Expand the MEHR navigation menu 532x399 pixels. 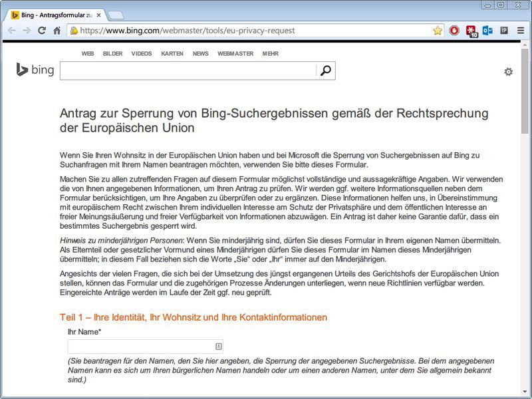tap(271, 54)
